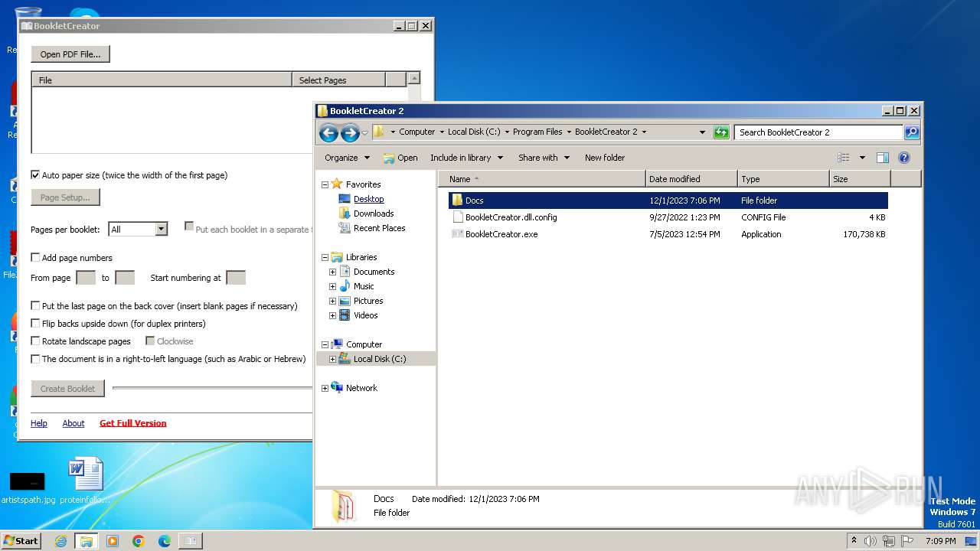Open the Pages per booklet dropdown
This screenshot has width=980, height=551.
point(161,230)
